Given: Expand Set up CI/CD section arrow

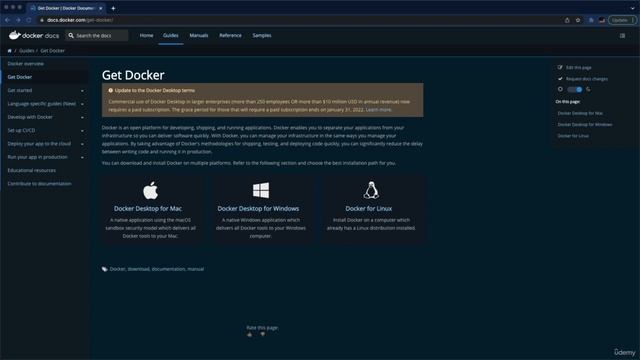Looking at the screenshot, I should coord(82,131).
